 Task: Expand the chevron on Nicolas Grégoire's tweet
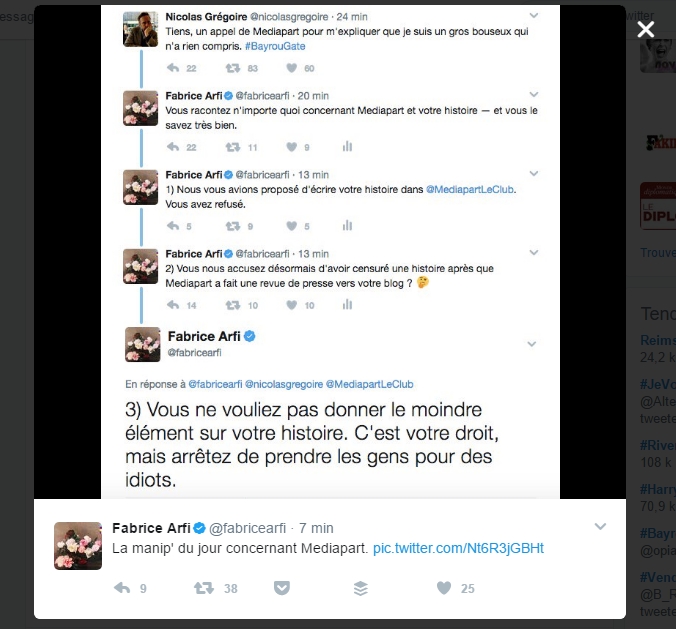coord(534,16)
